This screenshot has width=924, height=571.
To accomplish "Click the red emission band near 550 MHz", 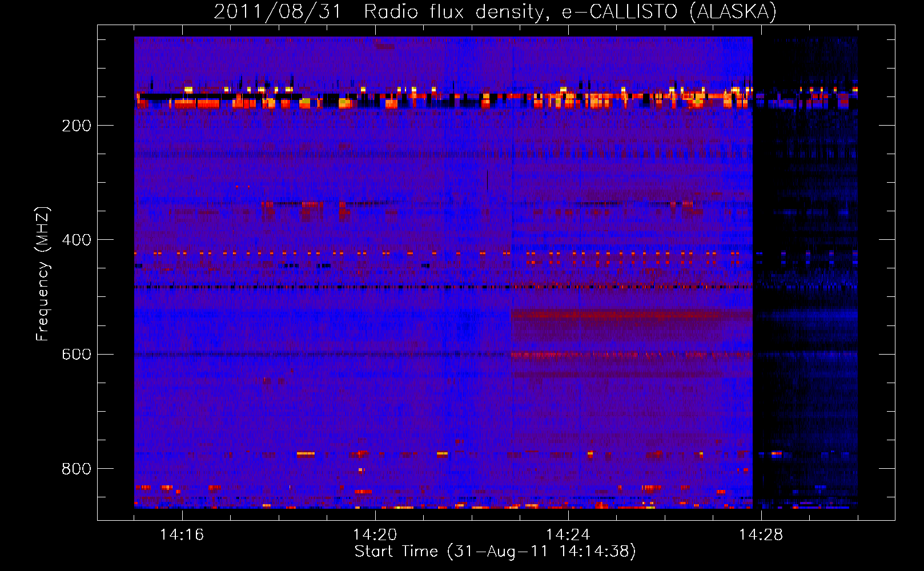I will [632, 315].
